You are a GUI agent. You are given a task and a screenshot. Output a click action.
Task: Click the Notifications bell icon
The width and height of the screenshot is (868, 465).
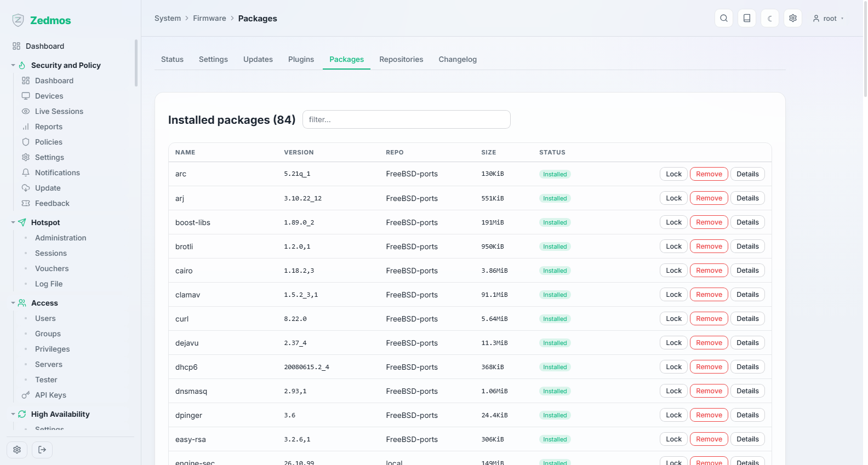coord(26,173)
